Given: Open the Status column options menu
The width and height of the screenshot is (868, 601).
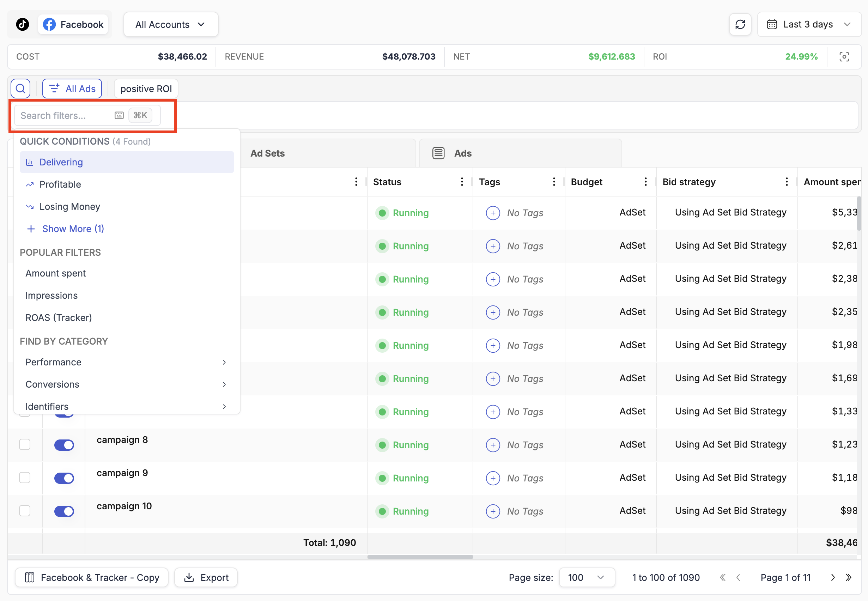Looking at the screenshot, I should (x=462, y=182).
